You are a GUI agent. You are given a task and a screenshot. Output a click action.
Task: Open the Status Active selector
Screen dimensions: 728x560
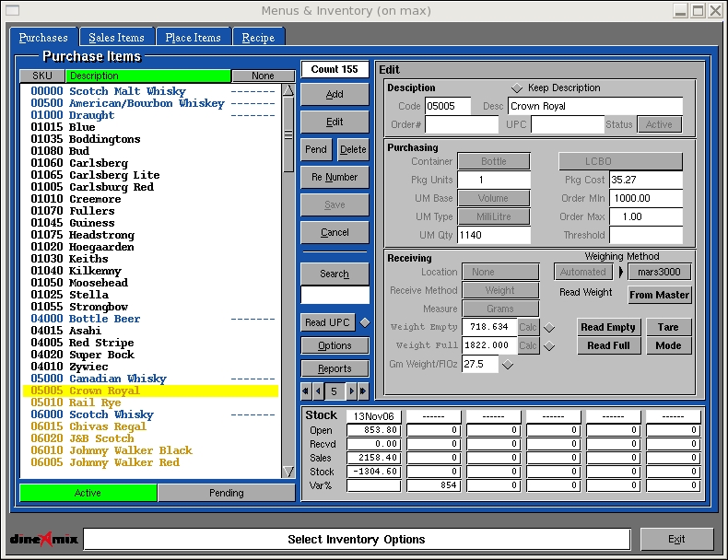pyautogui.click(x=659, y=124)
